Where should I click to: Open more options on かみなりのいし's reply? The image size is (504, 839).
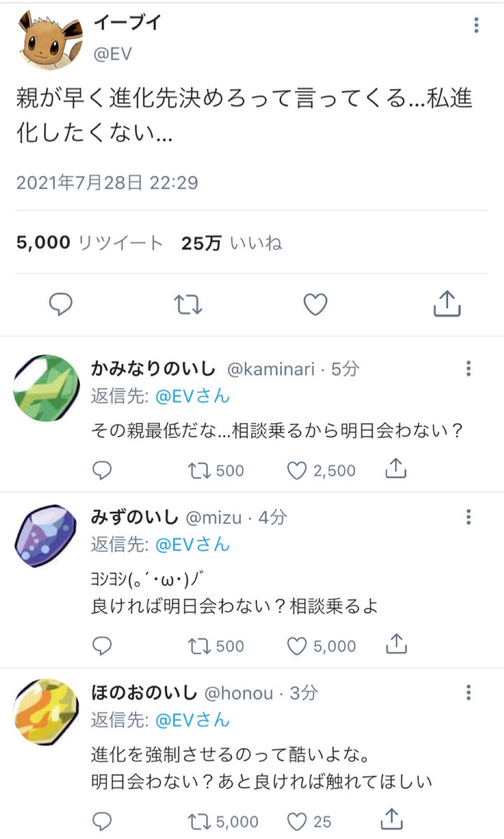coord(468,369)
